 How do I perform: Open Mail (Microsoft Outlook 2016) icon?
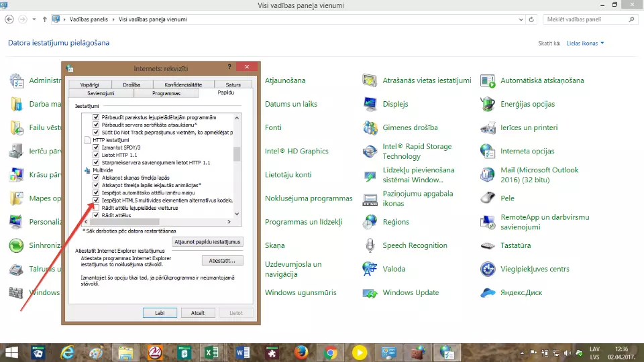pos(488,175)
